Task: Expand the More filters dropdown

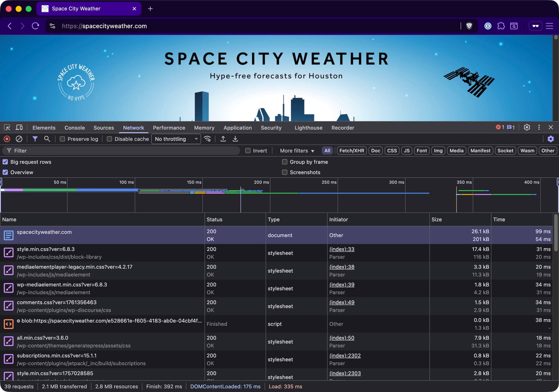Action: (x=297, y=151)
